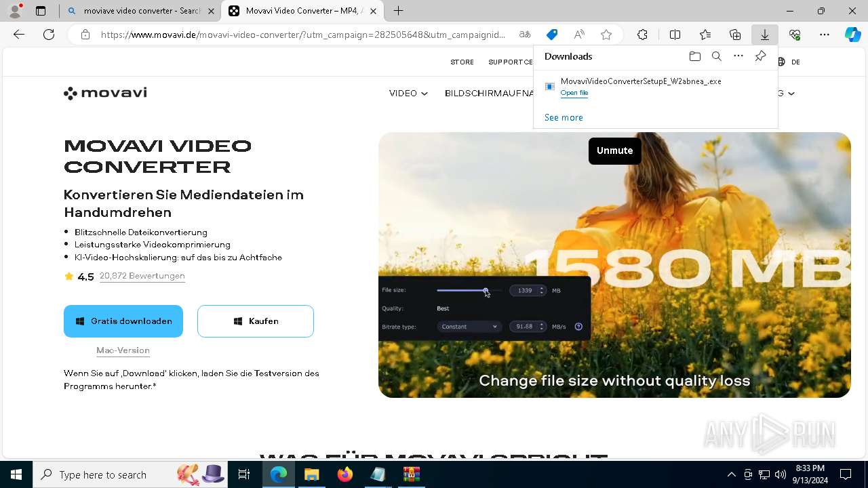
Task: Open more options in Downloads panel
Action: pyautogui.click(x=738, y=56)
